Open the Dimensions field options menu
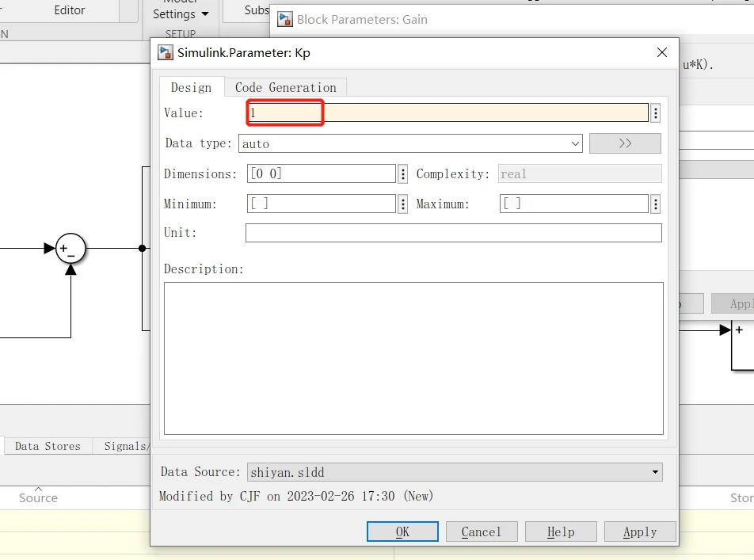 click(403, 173)
